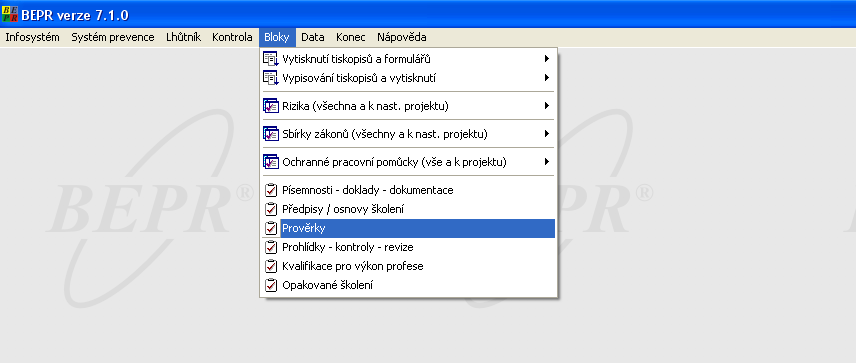Expand submenu arrow for Sbírky zákonů
856x363 pixels.
pos(546,134)
